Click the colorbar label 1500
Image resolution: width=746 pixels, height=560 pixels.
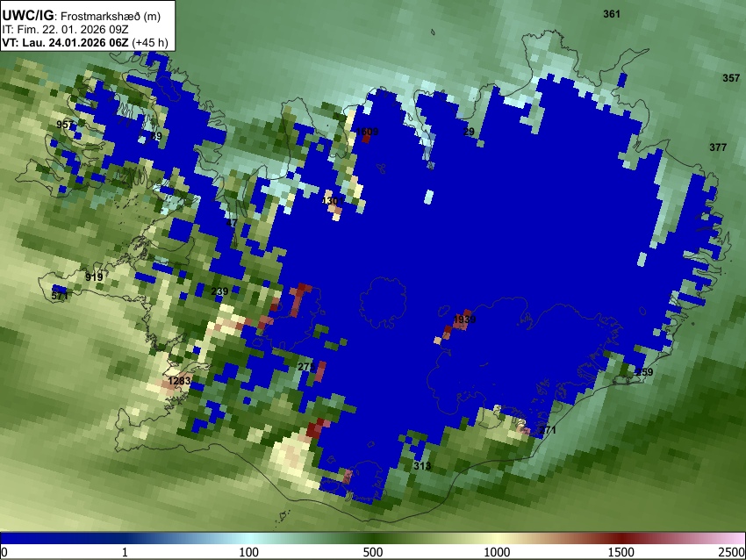[621, 552]
